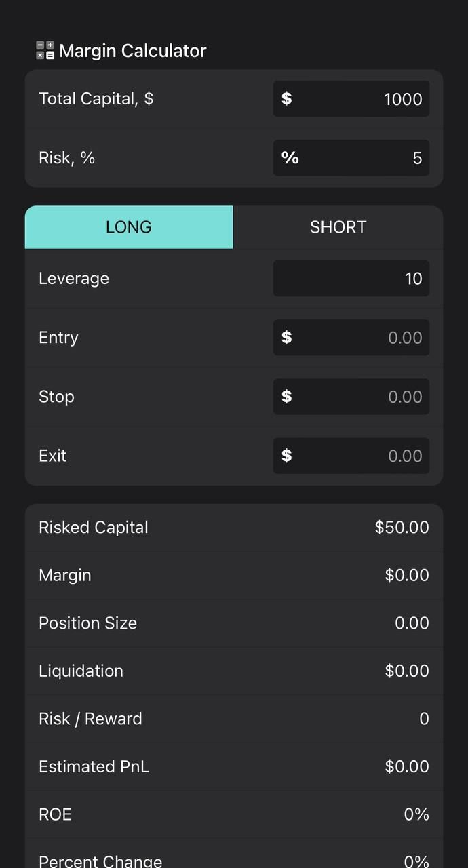Click the dollar prefix in the Entry field
The height and width of the screenshot is (868, 468).
[x=288, y=337]
